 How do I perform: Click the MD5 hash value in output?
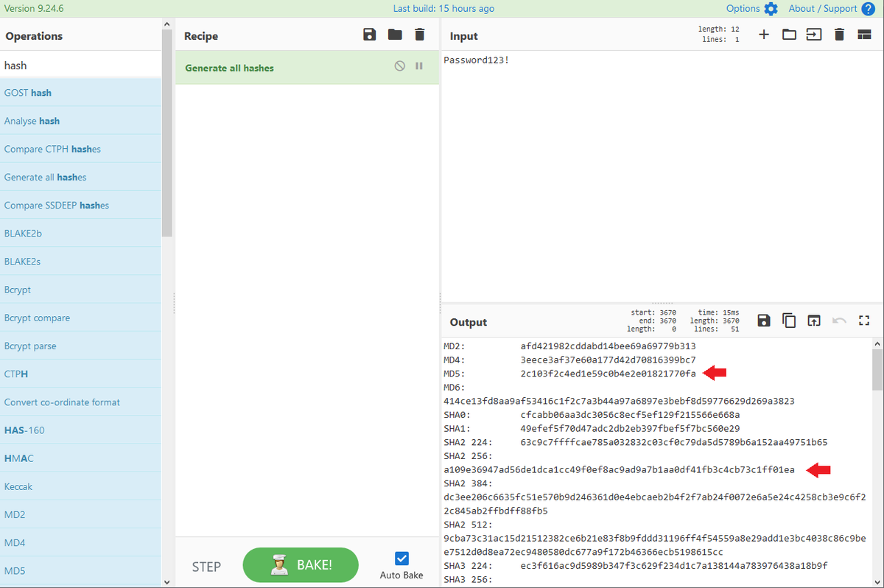pos(608,374)
